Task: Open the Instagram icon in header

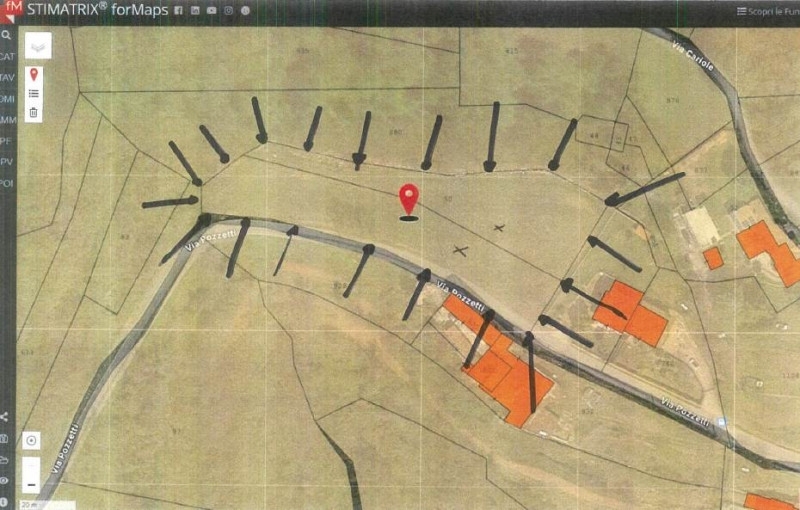Action: pyautogui.click(x=228, y=10)
